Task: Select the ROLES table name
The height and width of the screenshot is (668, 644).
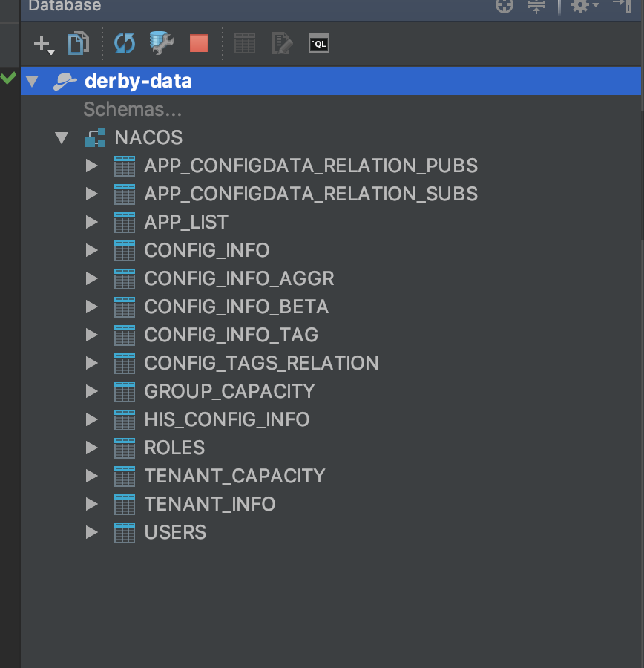Action: tap(174, 448)
